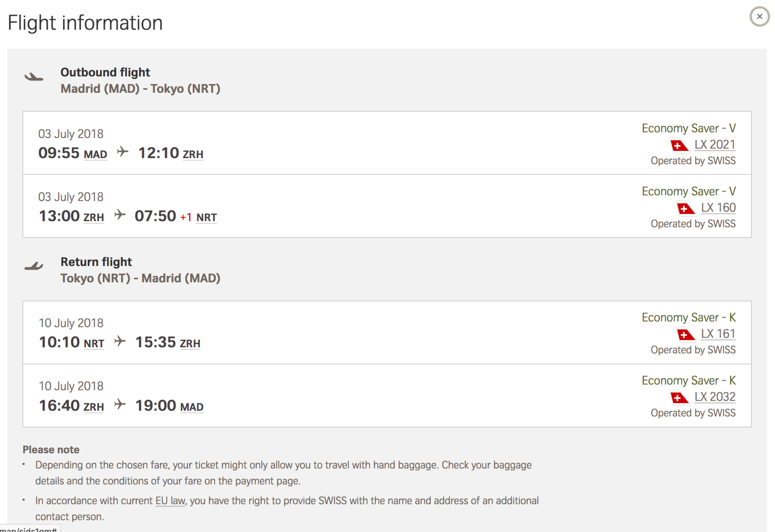Image resolution: width=775 pixels, height=532 pixels.
Task: Click the return flight landing plane icon
Action: 34,266
